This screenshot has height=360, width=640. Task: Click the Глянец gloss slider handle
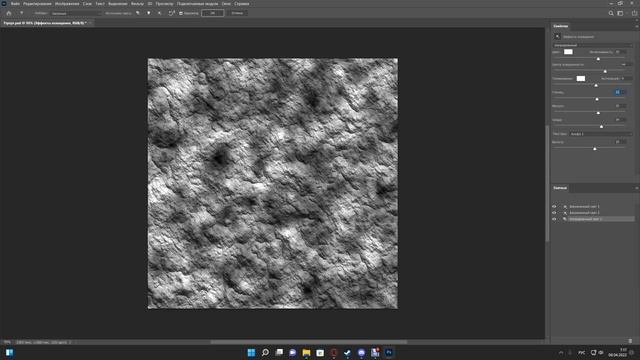click(597, 99)
